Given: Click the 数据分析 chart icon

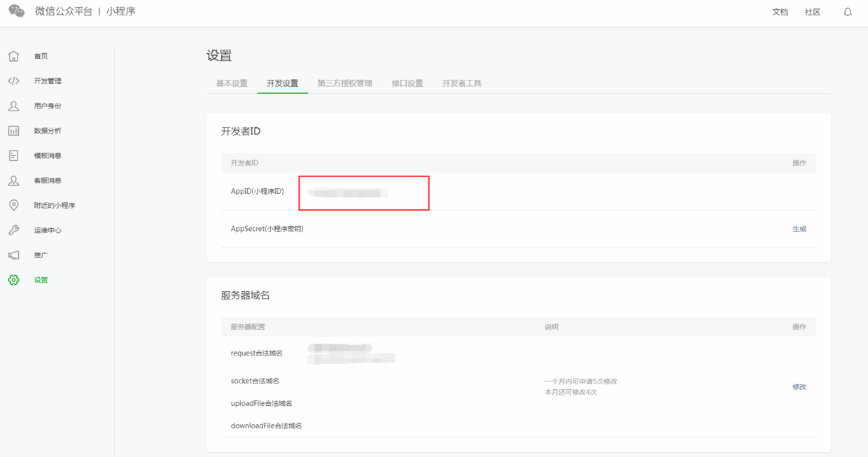Looking at the screenshot, I should [x=13, y=131].
